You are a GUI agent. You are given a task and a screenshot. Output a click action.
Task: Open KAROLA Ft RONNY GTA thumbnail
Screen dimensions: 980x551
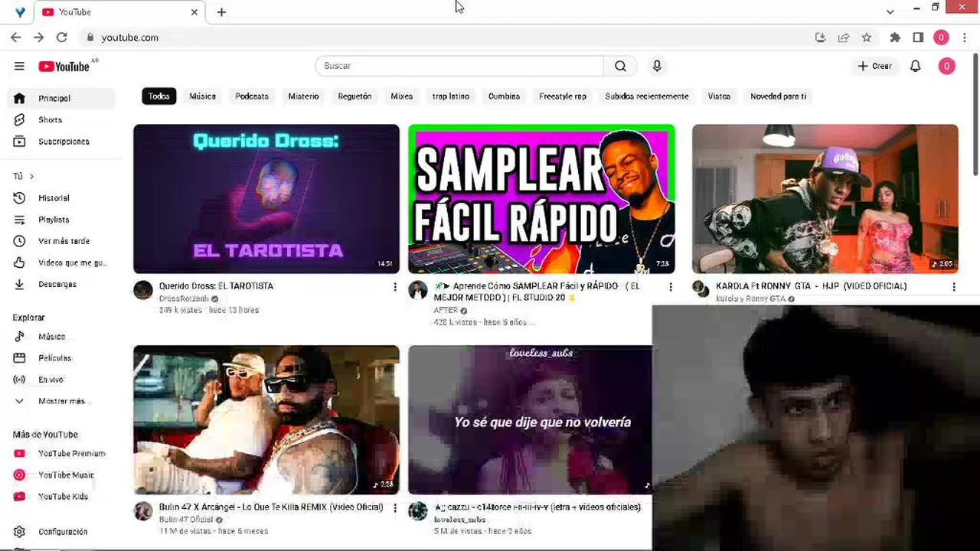coord(825,199)
